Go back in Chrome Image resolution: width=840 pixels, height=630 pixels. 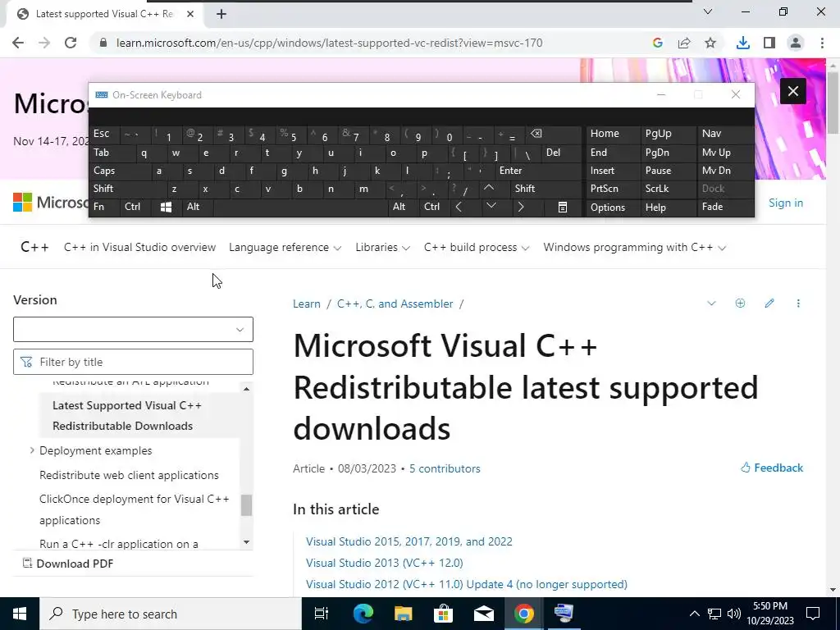pyautogui.click(x=18, y=43)
